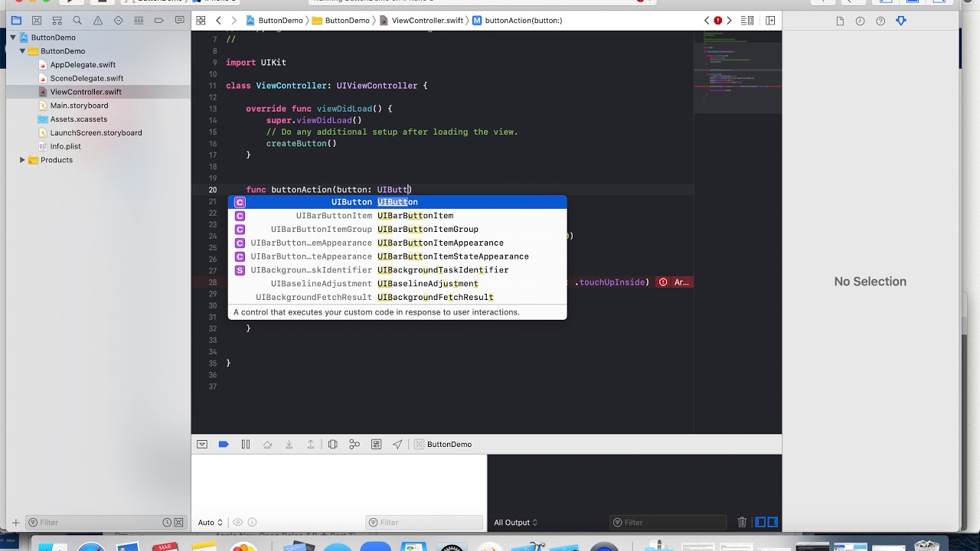Open environment overrides in debug bar
The height and width of the screenshot is (551, 980).
(376, 445)
